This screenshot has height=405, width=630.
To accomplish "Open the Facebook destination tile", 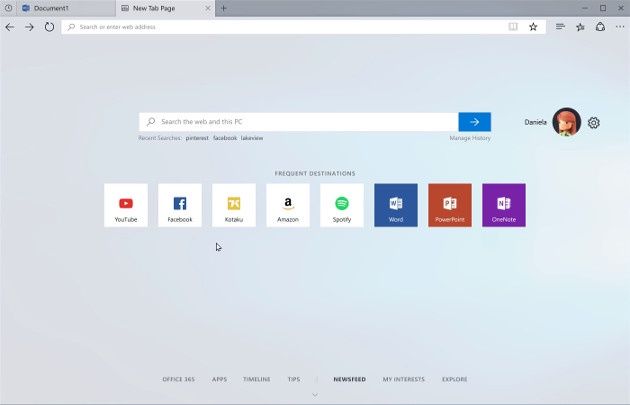I will coord(180,205).
